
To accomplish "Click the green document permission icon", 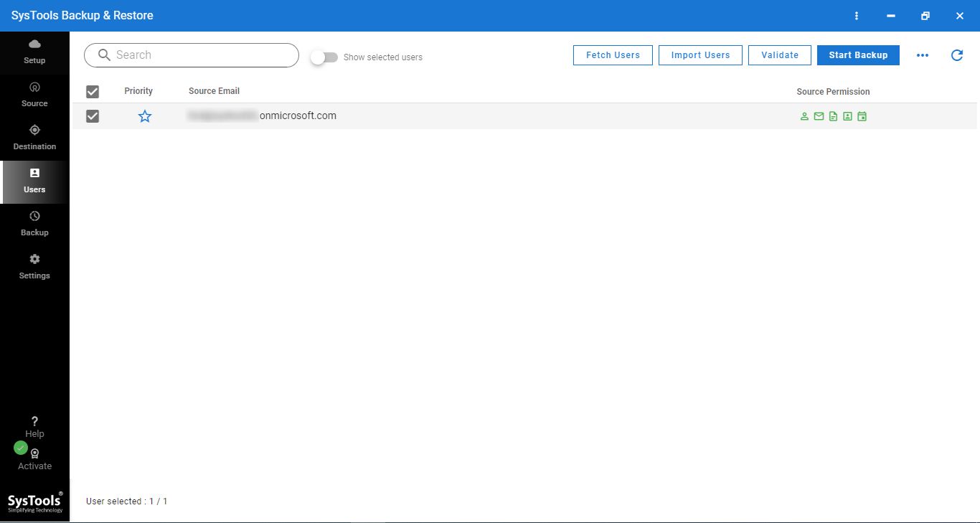I will (833, 116).
